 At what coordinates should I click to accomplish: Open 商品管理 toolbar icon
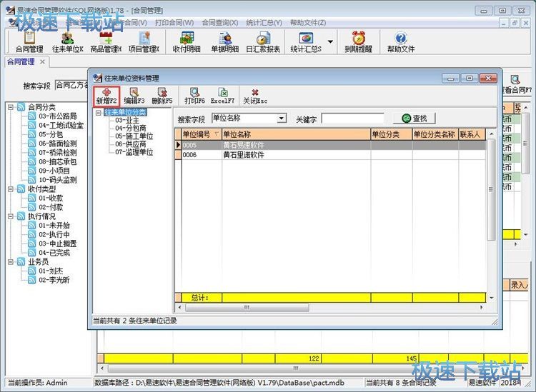[x=105, y=42]
